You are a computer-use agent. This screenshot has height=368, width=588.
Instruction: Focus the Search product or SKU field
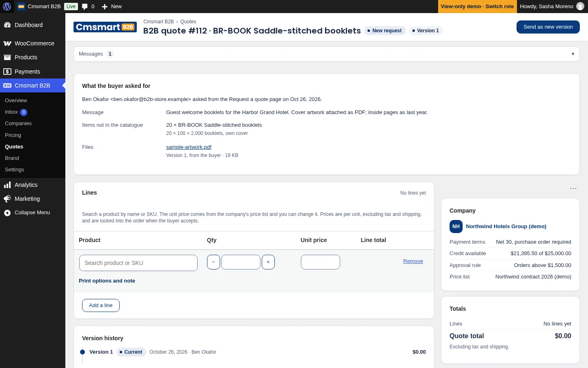[138, 263]
